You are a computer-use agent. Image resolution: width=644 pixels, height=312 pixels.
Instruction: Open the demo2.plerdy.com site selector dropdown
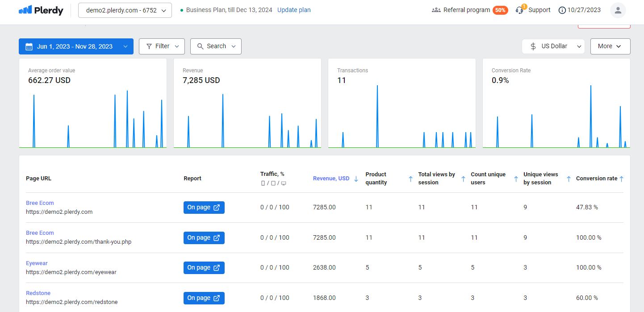(x=125, y=10)
